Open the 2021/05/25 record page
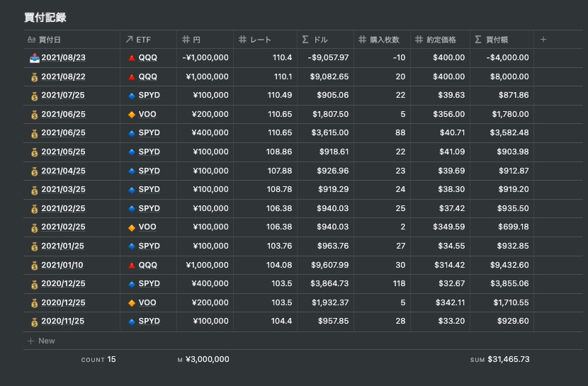This screenshot has width=588, height=386. point(63,152)
